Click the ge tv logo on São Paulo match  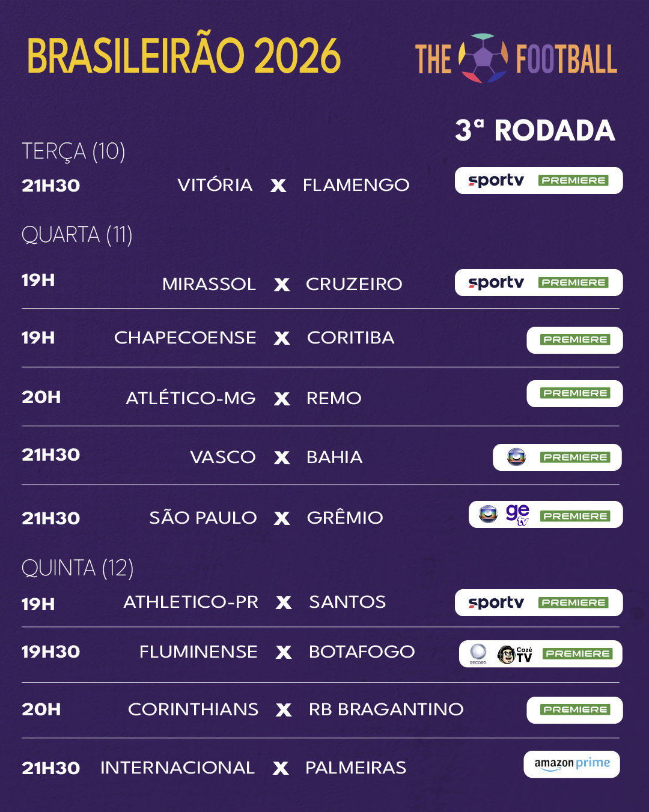517,515
